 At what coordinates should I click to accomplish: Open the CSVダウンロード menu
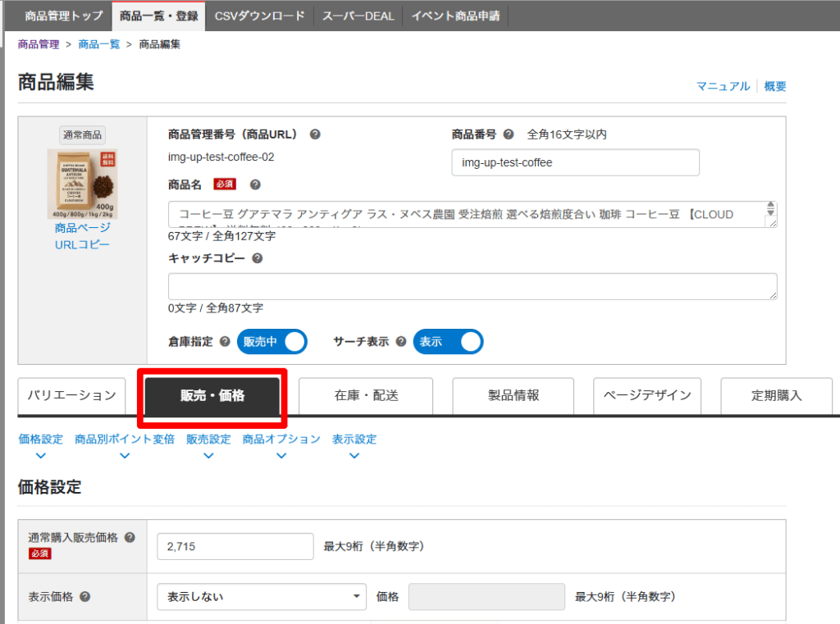[x=259, y=16]
